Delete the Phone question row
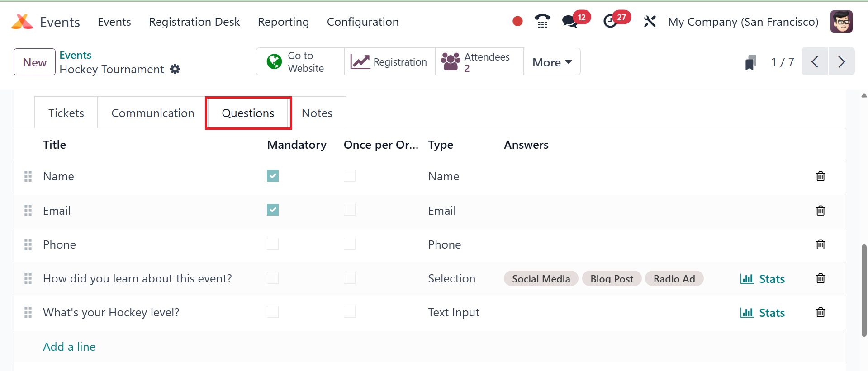The image size is (868, 371). tap(820, 244)
